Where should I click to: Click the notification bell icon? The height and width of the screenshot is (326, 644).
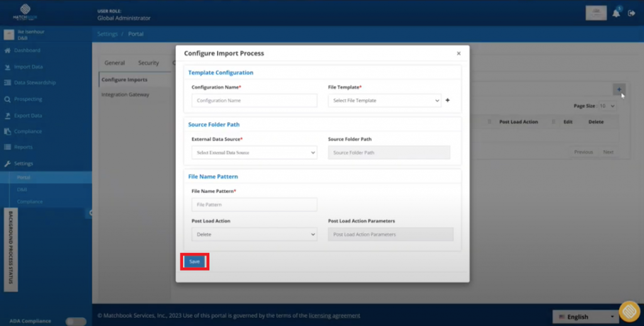tap(616, 13)
